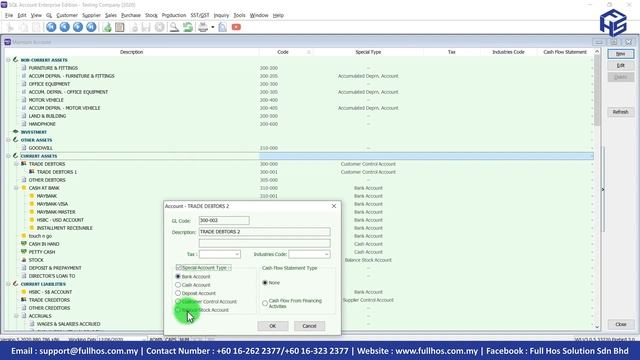Collapse the TRADE DEBTORS tree node
Viewport: 640px width, 360px height.
[16, 164]
